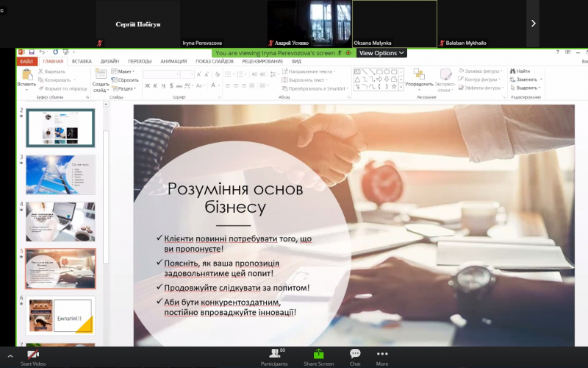Open Направление текста dropdown
Viewport: 588px width, 368px height.
[308, 71]
